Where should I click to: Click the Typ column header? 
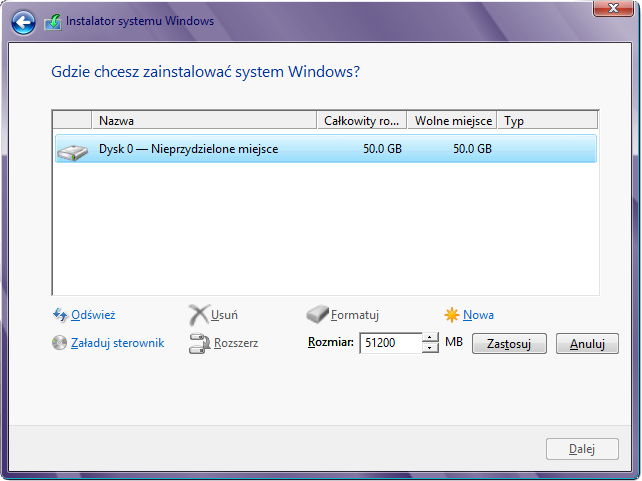pyautogui.click(x=547, y=120)
